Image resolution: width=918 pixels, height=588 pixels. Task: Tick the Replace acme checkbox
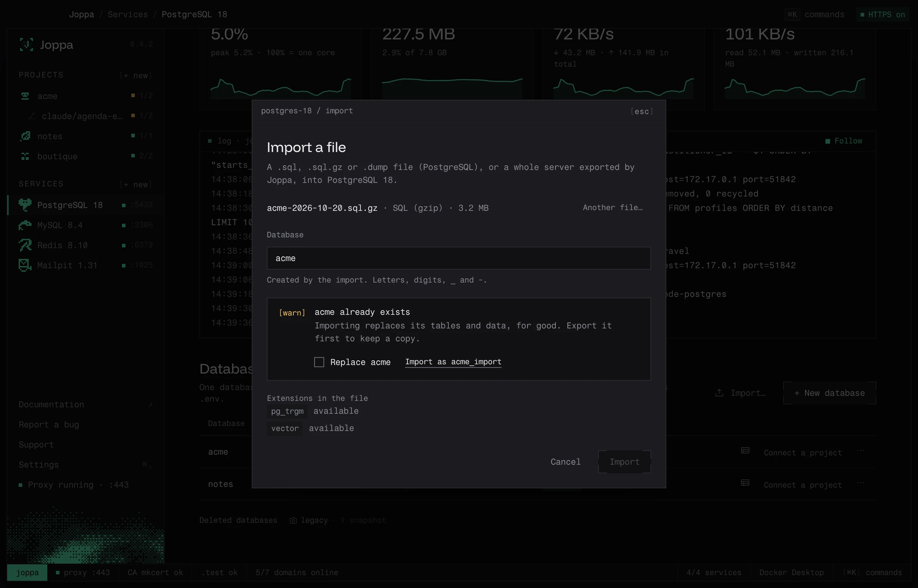coord(319,362)
